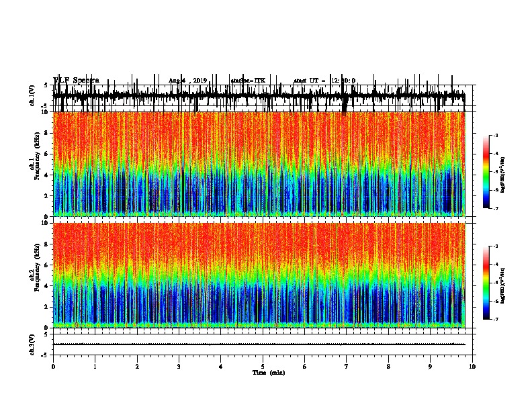
Task: Click the "-7" label on the ch.1 color bar
Action: point(495,208)
